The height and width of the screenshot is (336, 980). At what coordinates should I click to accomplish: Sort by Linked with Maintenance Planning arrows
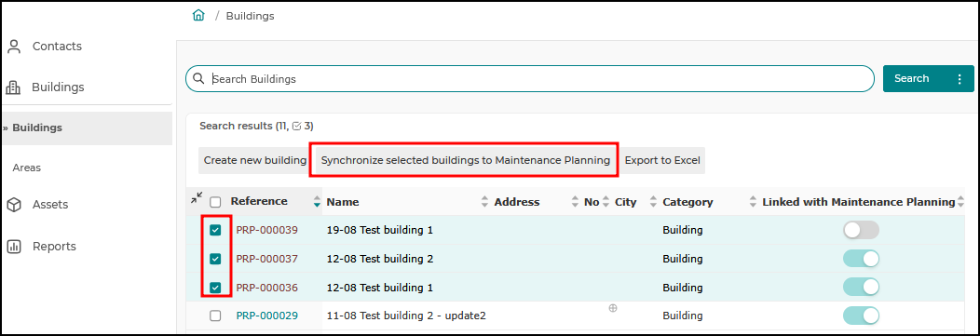tap(961, 202)
